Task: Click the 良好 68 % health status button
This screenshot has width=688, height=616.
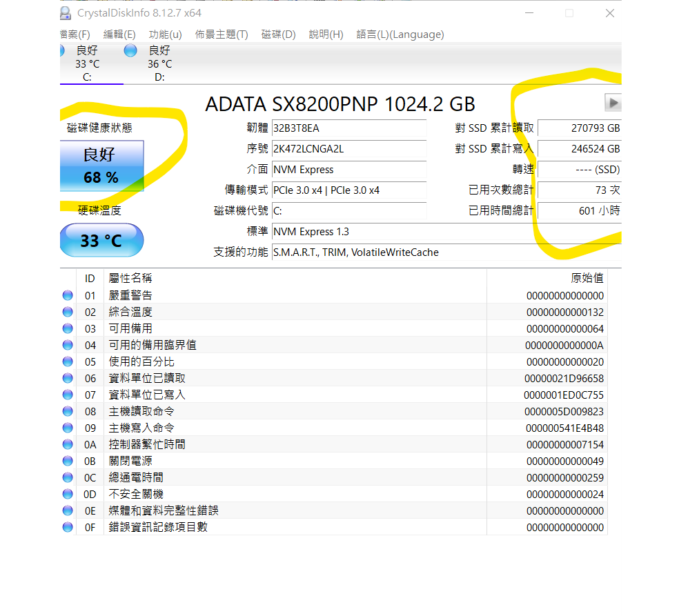Action: (x=101, y=166)
